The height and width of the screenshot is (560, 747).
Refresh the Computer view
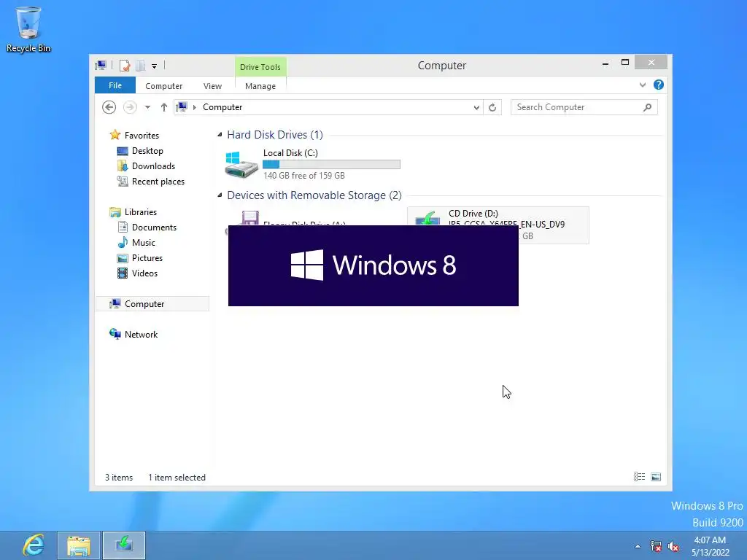(x=492, y=108)
